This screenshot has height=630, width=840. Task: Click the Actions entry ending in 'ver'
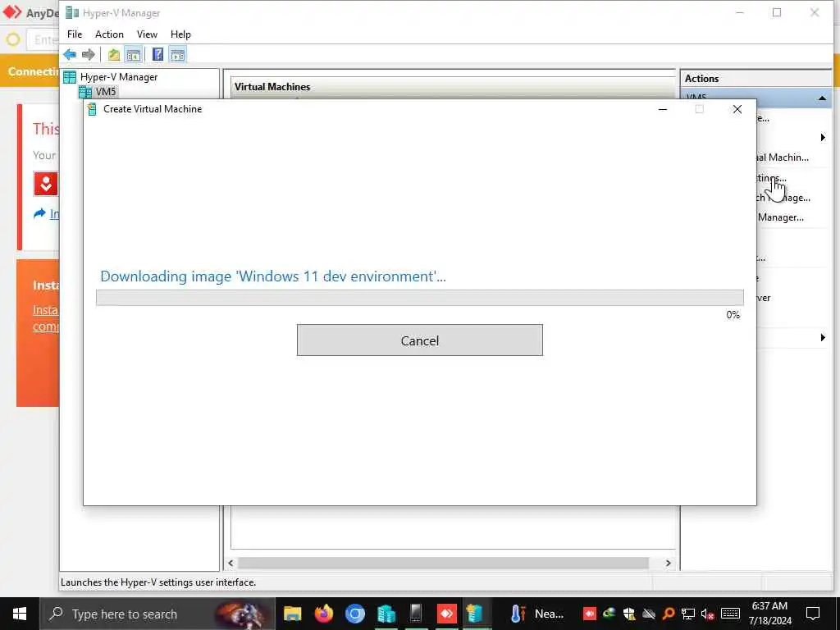tap(764, 298)
